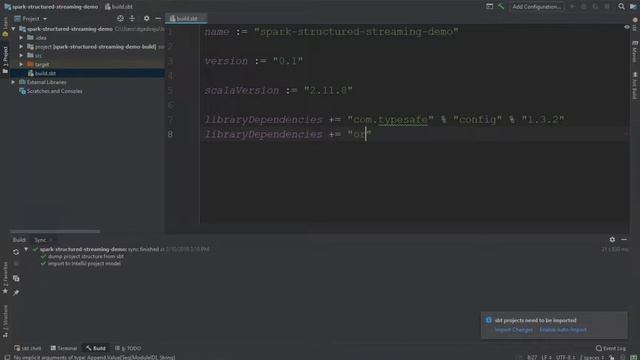640x360 pixels.
Task: Open the Add Configuration dropdown
Action: [x=536, y=7]
